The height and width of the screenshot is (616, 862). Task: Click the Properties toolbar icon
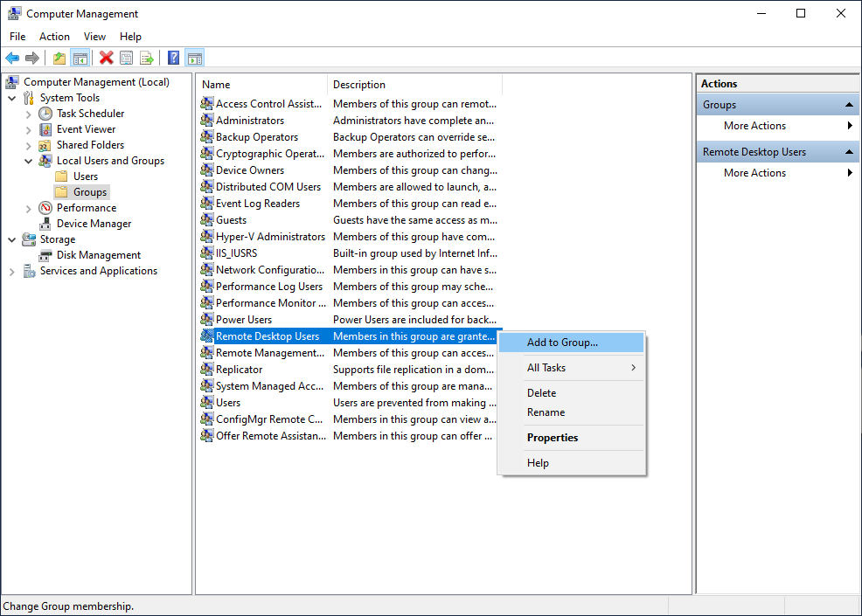127,58
